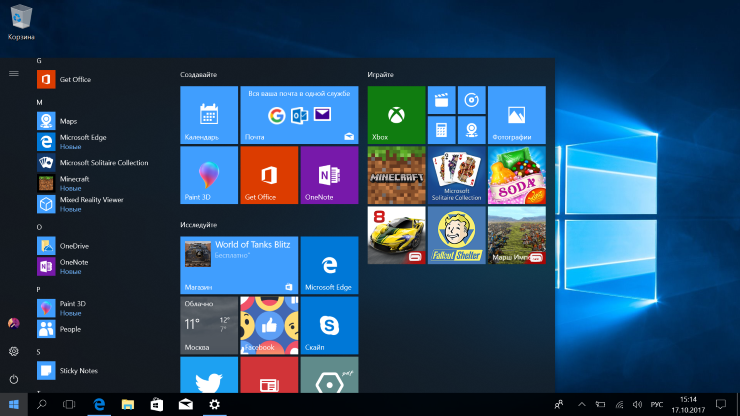Click the letter M group header
This screenshot has height=416, width=740.
pyautogui.click(x=39, y=103)
